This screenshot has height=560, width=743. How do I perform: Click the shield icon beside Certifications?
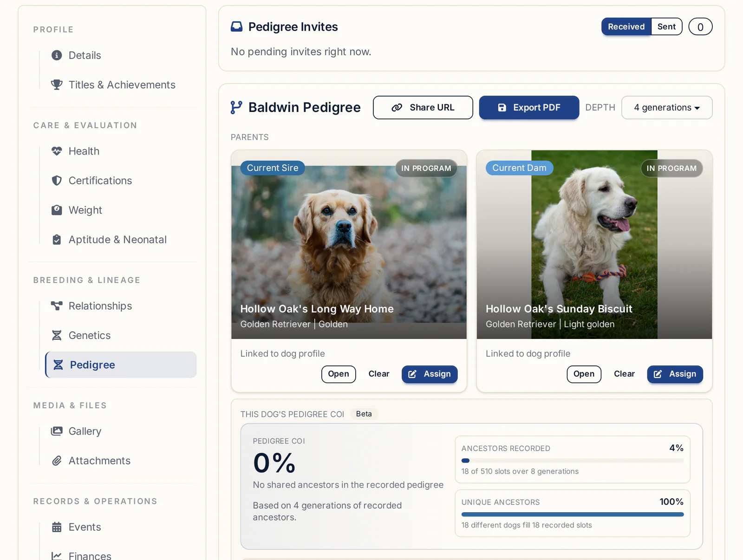(x=57, y=181)
